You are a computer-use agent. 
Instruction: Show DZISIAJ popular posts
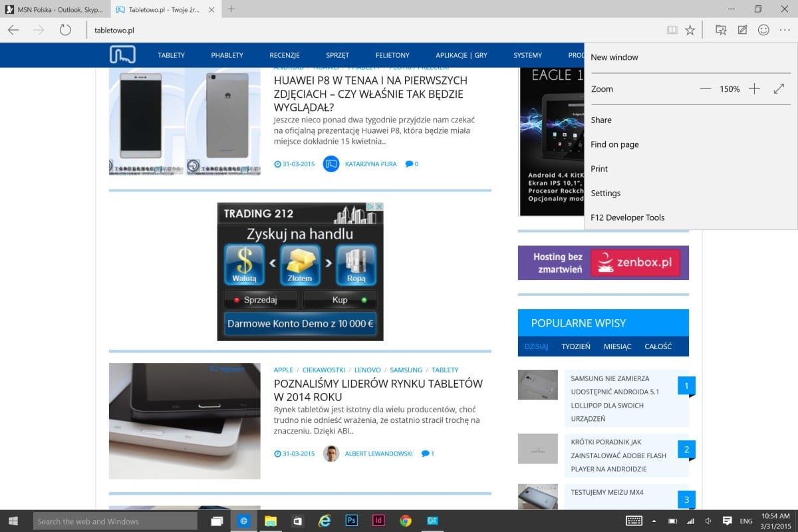[x=536, y=346]
